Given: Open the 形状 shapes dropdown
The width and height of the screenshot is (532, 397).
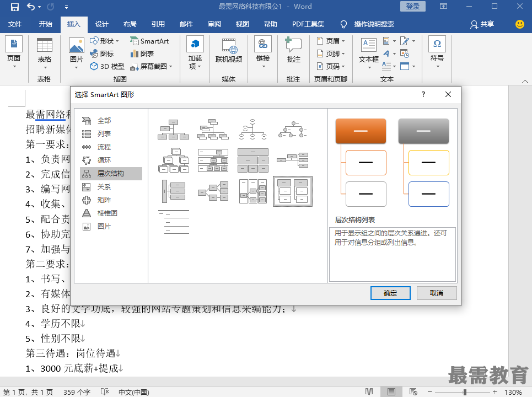Looking at the screenshot, I should pos(105,41).
